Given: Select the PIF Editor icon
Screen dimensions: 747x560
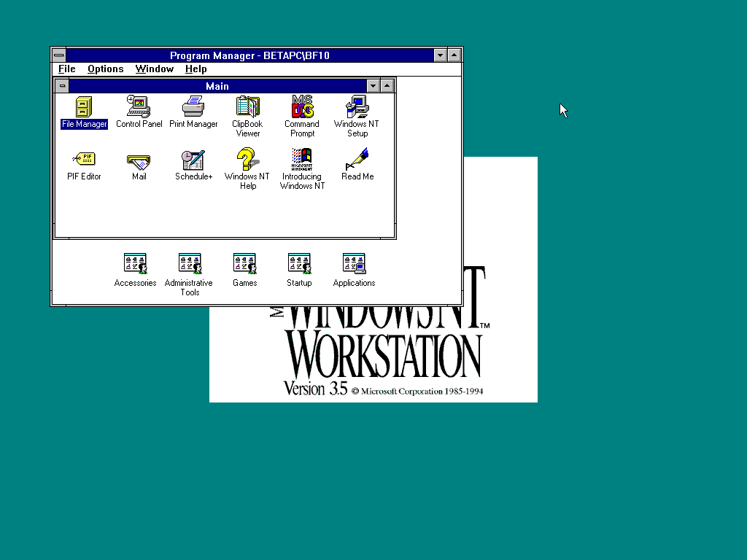Looking at the screenshot, I should [84, 160].
